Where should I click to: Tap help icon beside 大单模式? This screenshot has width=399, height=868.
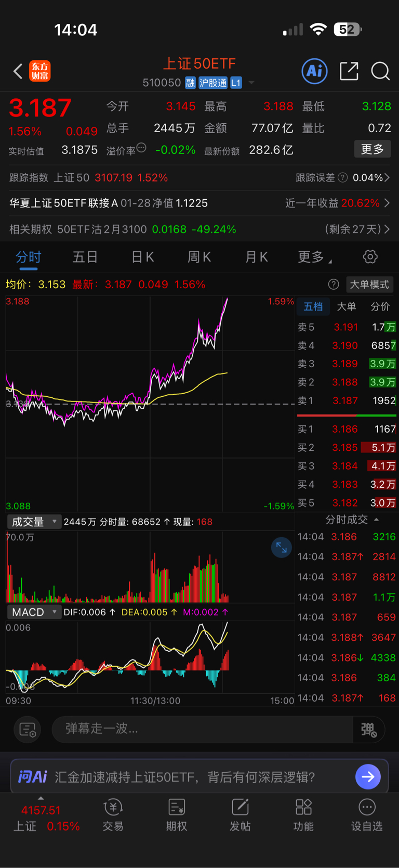tap(334, 284)
